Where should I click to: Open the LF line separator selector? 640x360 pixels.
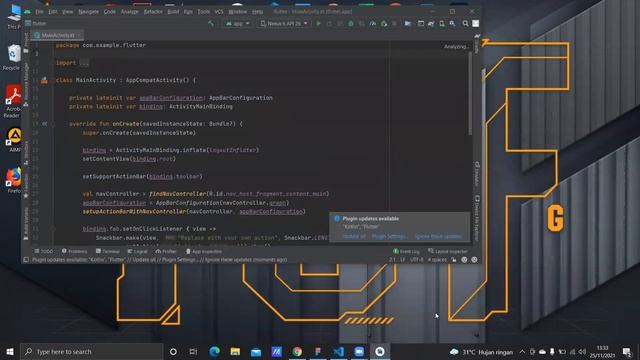coord(402,260)
